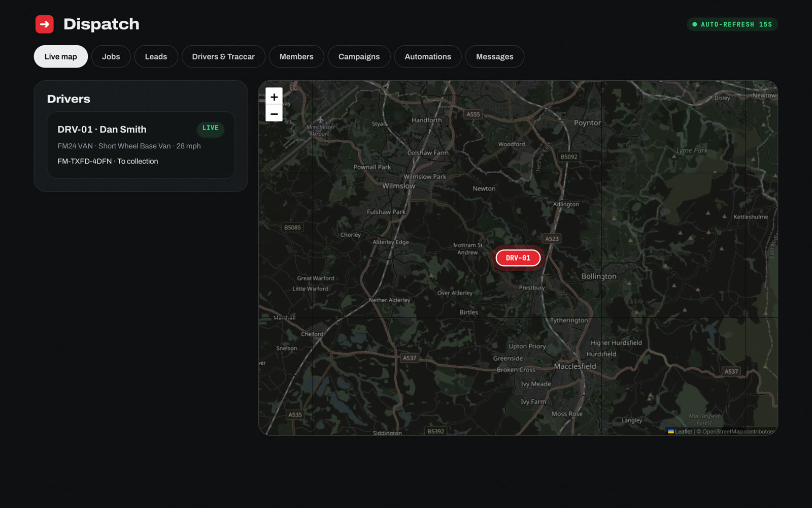Click the Prestbury map label

(532, 288)
